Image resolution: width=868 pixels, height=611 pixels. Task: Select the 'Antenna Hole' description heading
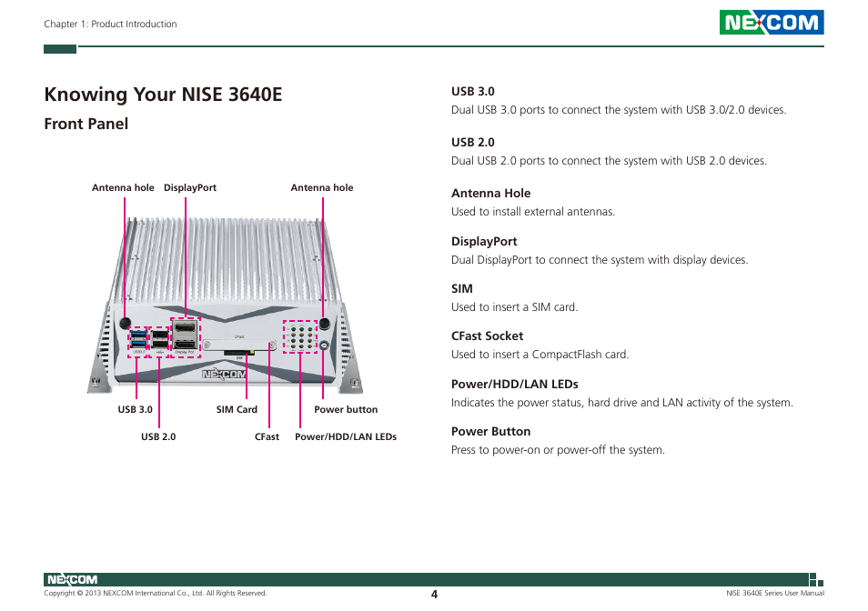pos(490,194)
